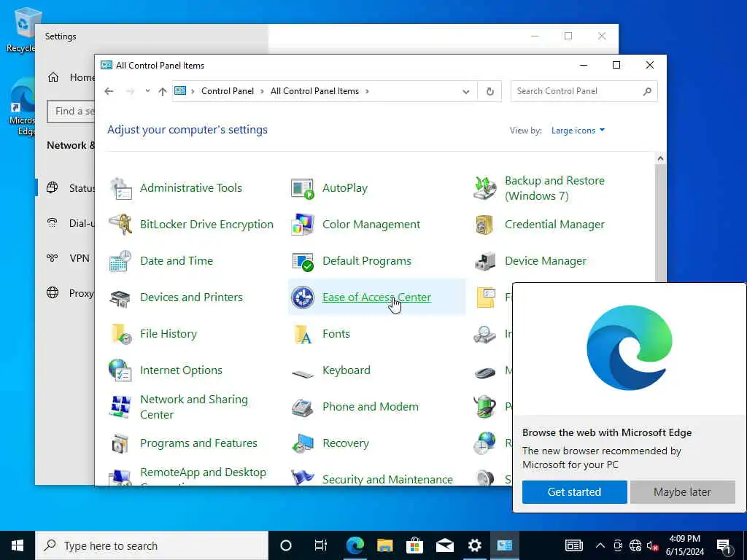Click Maybe later in Edge popup
Viewport: 747px width, 560px height.
(682, 492)
